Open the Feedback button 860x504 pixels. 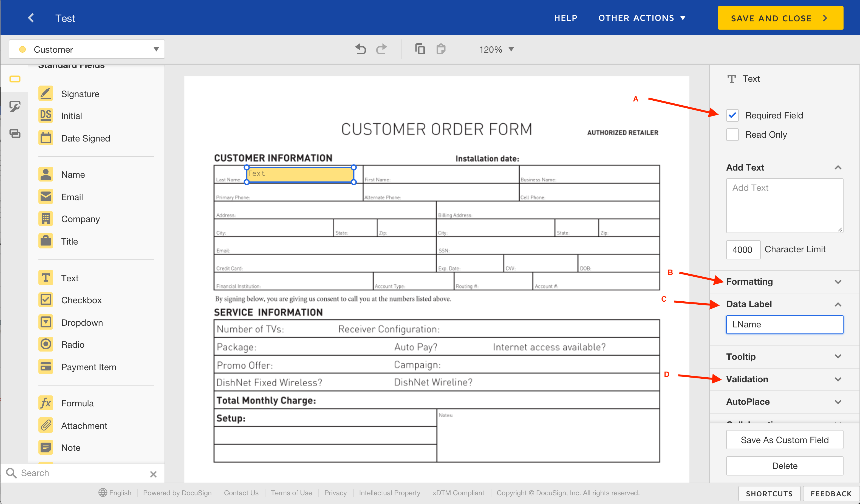(831, 494)
